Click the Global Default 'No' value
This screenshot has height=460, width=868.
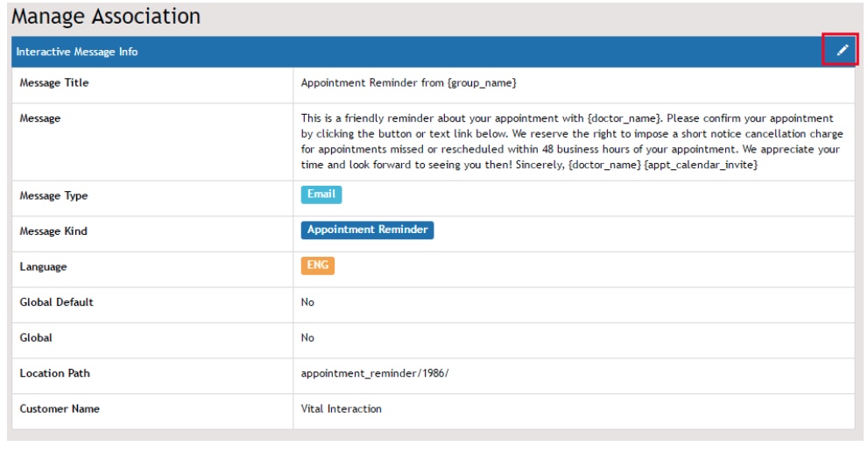point(307,302)
